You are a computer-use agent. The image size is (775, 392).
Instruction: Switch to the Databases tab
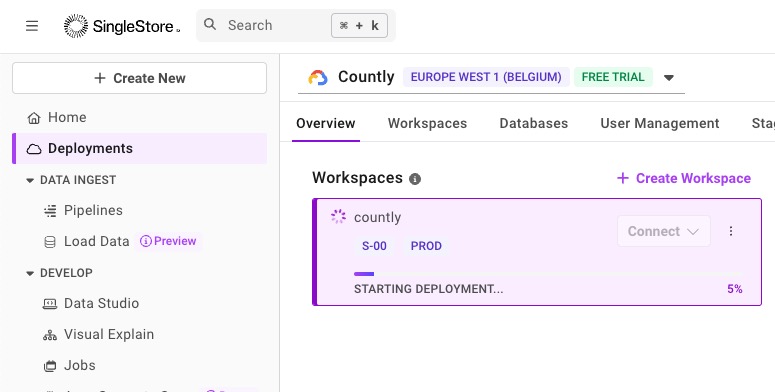coord(534,123)
